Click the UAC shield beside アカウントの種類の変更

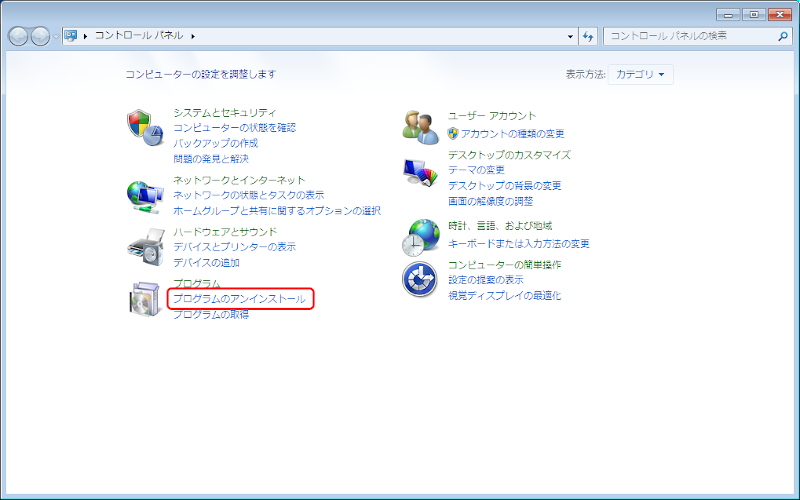pyautogui.click(x=453, y=134)
